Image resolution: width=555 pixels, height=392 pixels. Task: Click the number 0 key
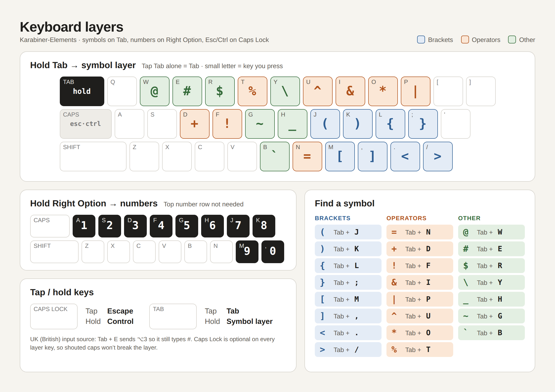coord(273,252)
